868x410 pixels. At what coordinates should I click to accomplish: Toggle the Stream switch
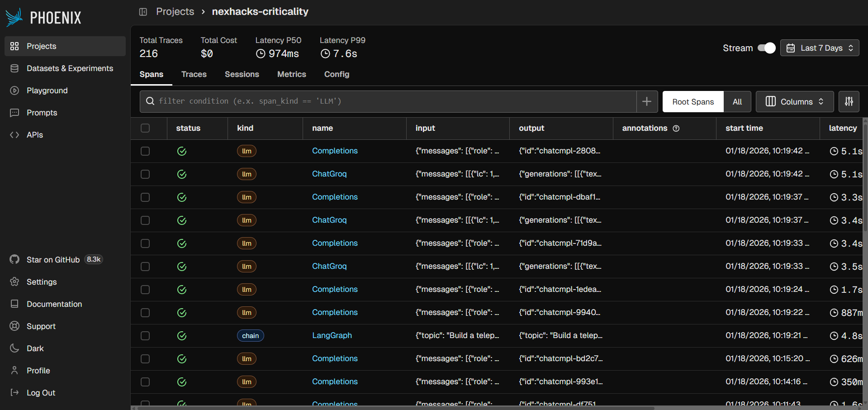[766, 48]
